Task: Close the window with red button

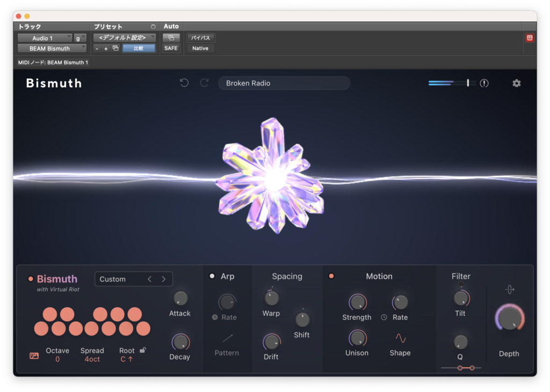Action: (x=19, y=16)
